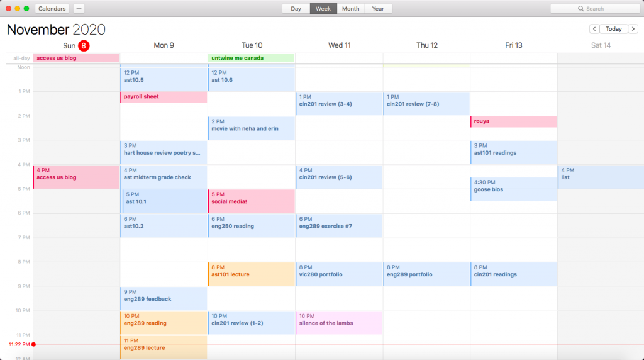
Task: Open the 'untwine me canada' all-day event
Action: [x=251, y=58]
